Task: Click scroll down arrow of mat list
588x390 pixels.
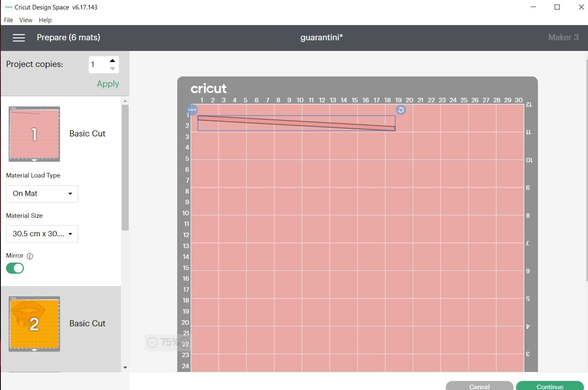Action: point(125,367)
